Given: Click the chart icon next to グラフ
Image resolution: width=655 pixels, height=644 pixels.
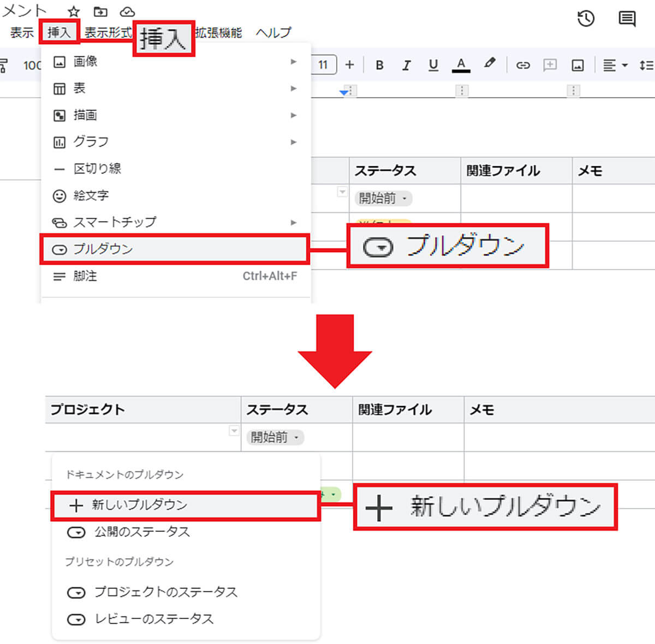Looking at the screenshot, I should point(59,142).
